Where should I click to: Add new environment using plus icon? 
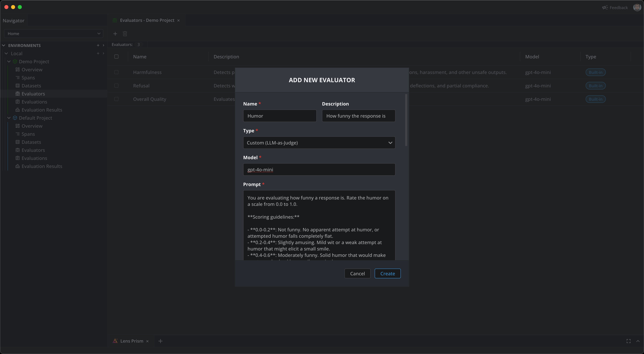[98, 45]
